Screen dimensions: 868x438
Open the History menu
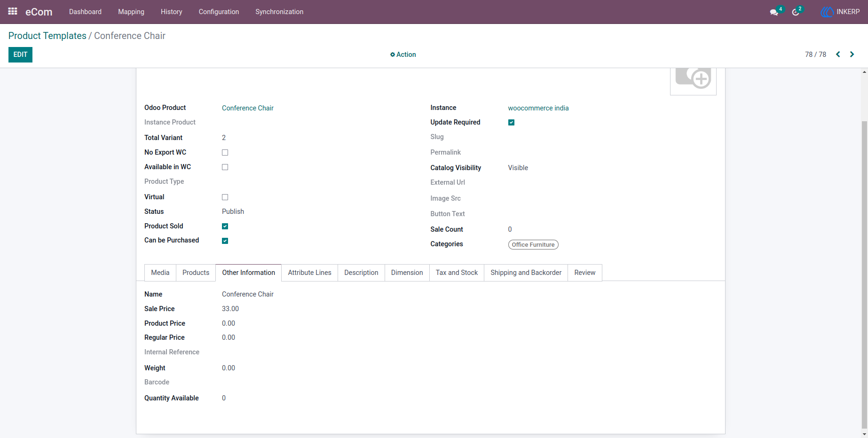(172, 12)
